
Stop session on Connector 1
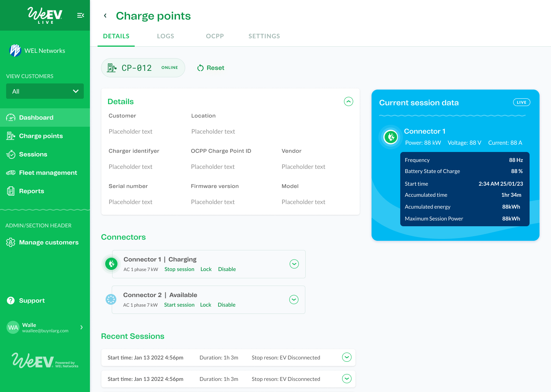(179, 269)
